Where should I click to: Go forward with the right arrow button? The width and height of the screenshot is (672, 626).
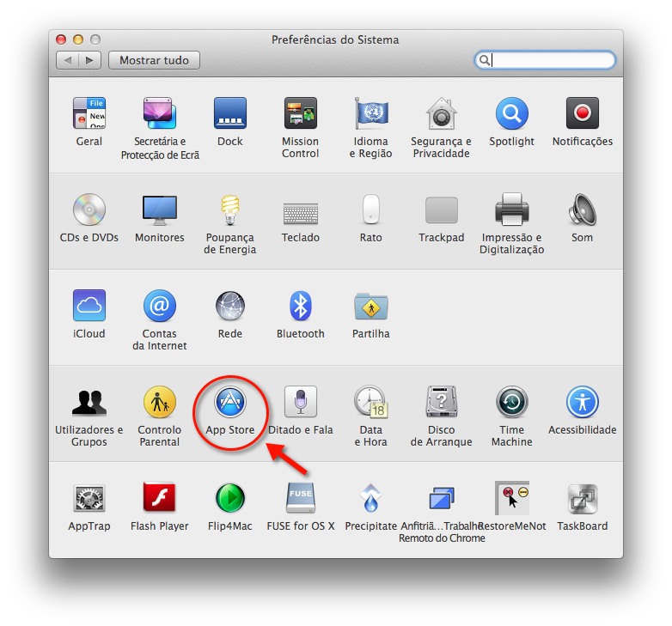[x=89, y=60]
